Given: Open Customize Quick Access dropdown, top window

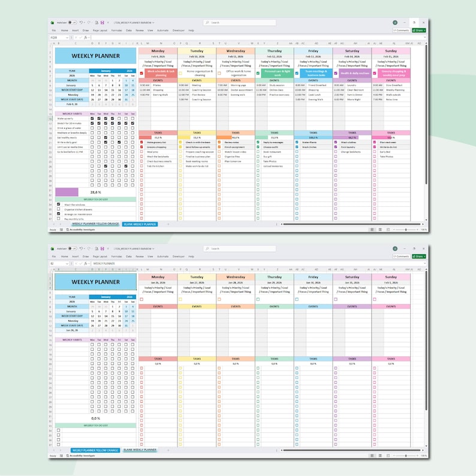Looking at the screenshot, I should coord(108,22).
